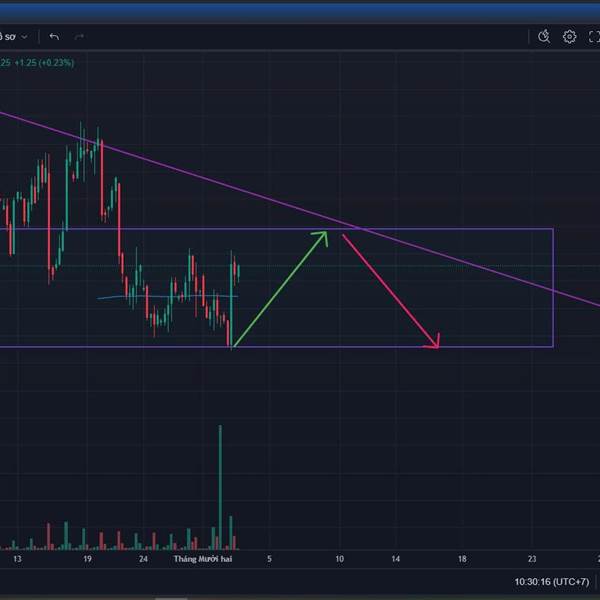Click the '10' date label
The image size is (600, 600).
tap(339, 559)
